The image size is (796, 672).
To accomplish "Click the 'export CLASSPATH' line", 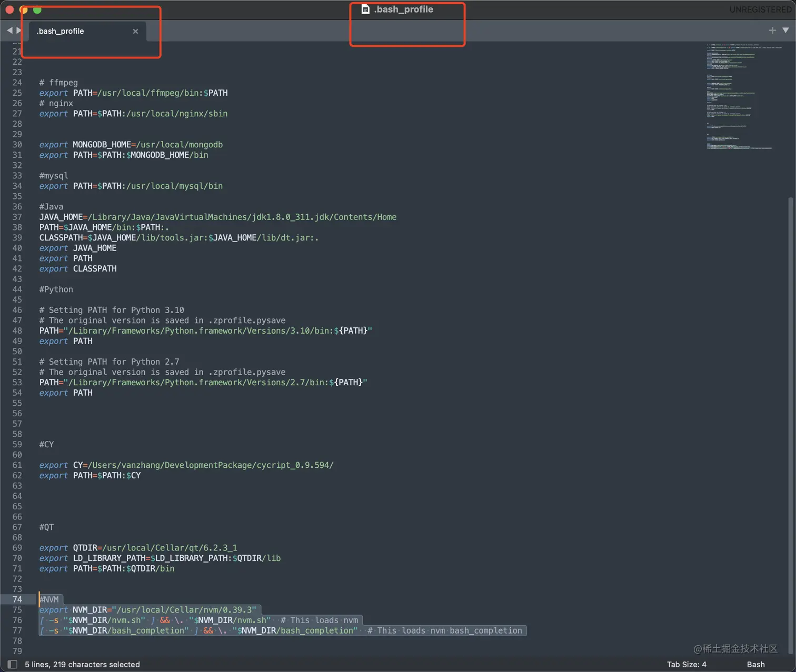I will coord(78,269).
